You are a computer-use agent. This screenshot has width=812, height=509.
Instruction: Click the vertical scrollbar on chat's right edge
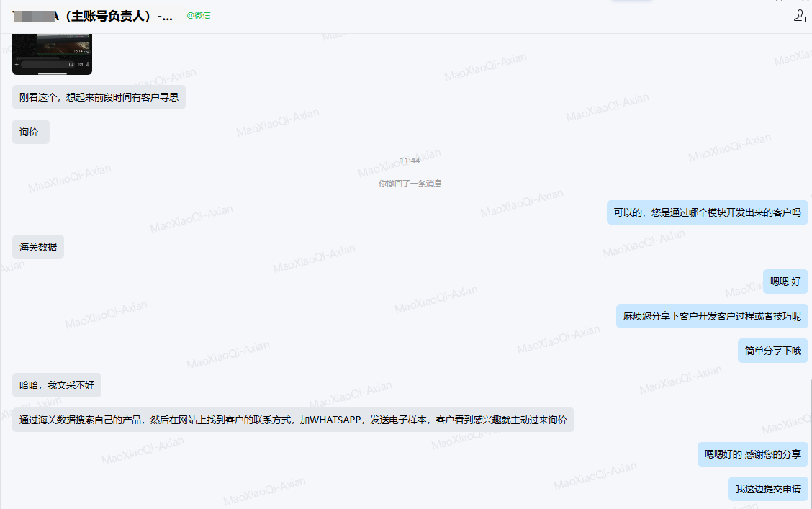(810, 443)
